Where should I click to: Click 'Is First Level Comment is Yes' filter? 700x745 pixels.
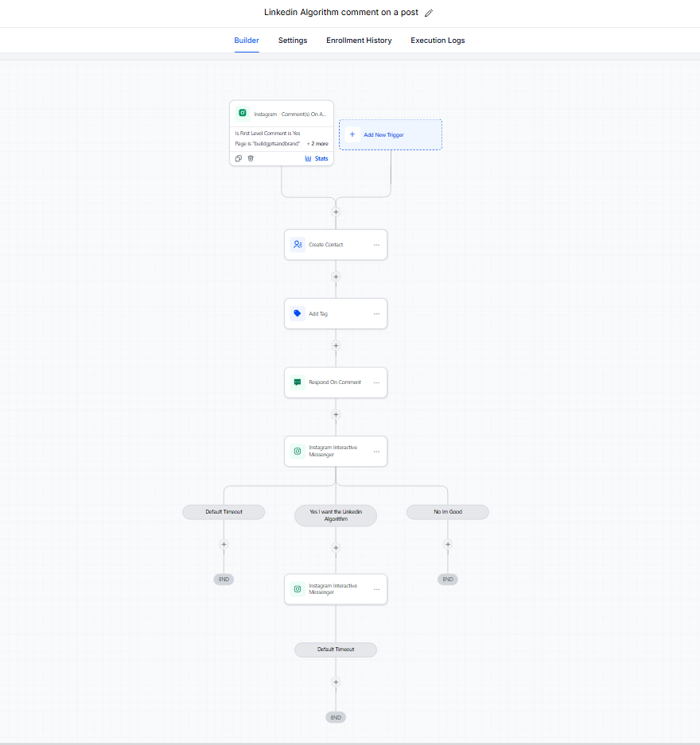click(267, 134)
